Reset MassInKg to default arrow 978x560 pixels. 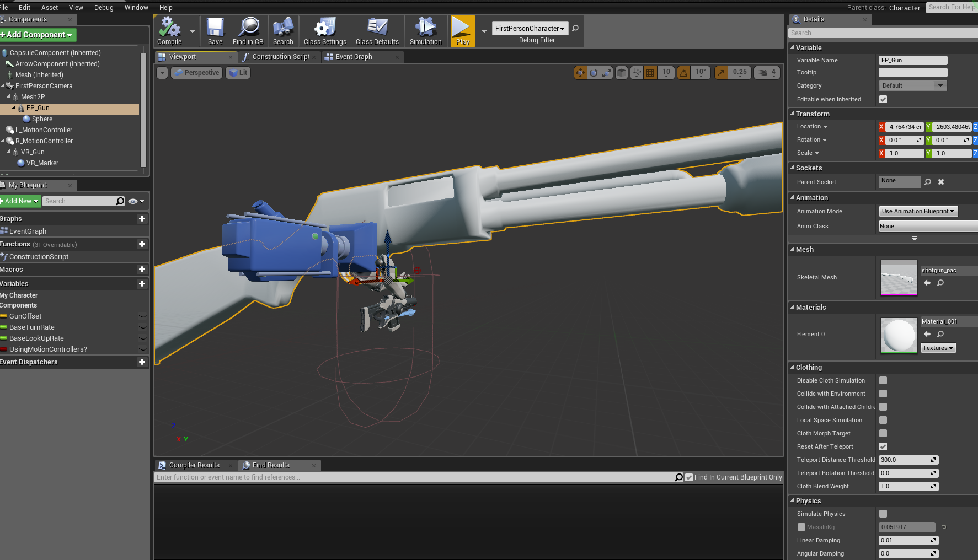[x=944, y=527]
